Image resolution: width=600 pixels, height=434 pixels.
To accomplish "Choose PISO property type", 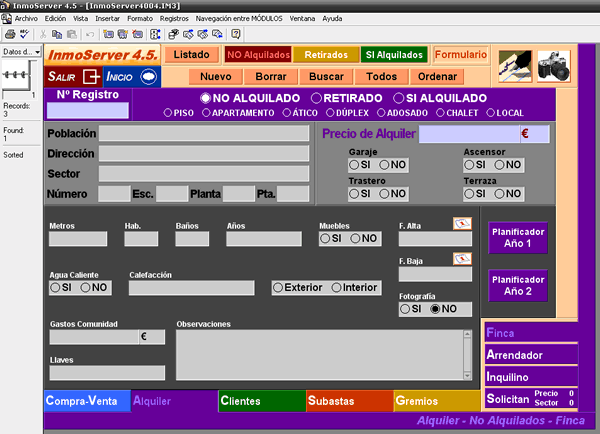I will pos(168,113).
